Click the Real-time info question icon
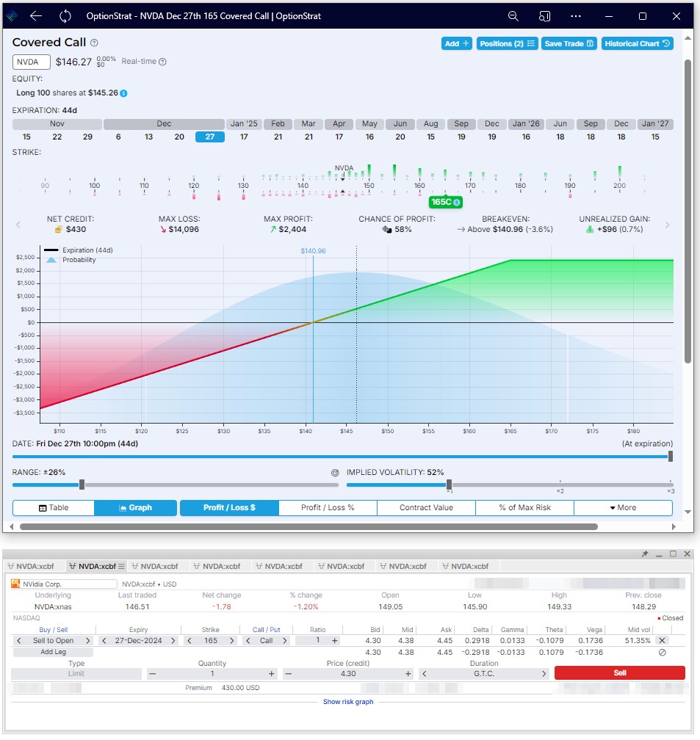Screen dimensions: 700x740 click(x=162, y=62)
